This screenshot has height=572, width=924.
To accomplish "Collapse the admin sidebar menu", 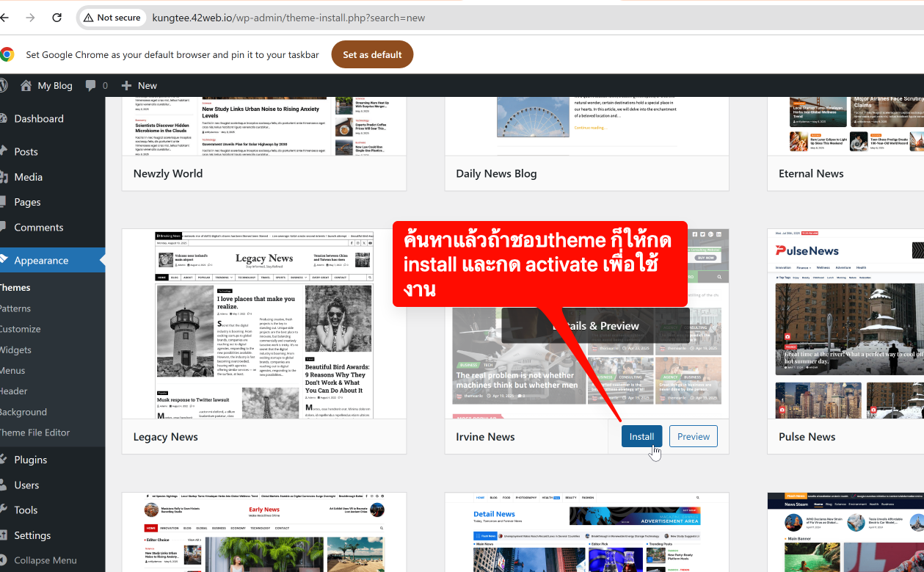I will pos(45,560).
